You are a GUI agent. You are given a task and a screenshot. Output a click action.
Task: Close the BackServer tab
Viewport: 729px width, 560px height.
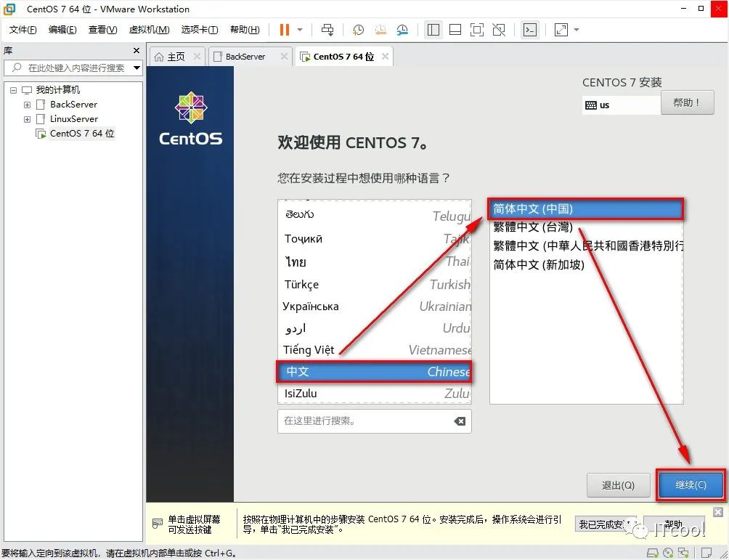(284, 56)
